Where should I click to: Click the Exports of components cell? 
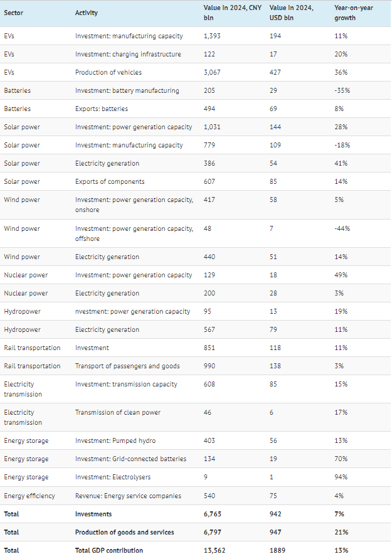tap(110, 181)
